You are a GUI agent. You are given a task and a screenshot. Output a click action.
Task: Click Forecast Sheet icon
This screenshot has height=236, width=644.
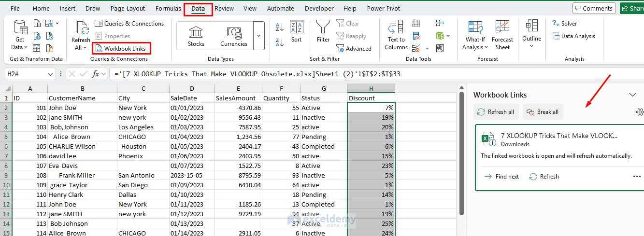tap(502, 35)
